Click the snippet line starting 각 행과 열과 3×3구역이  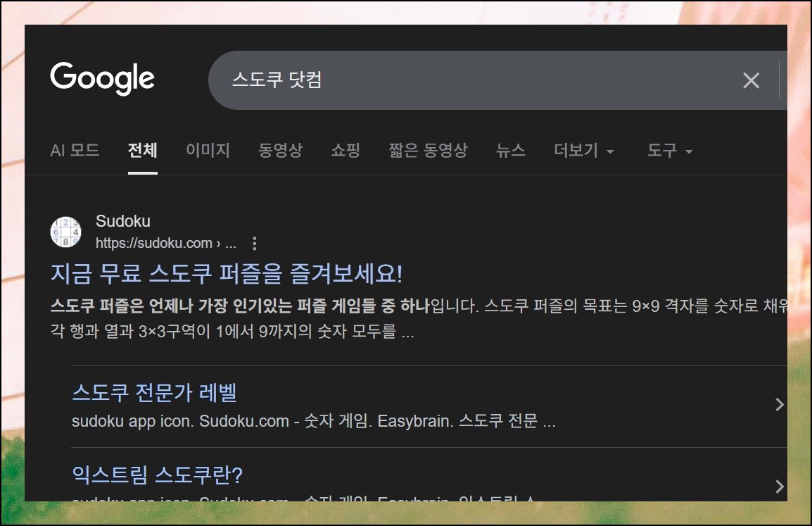click(232, 331)
